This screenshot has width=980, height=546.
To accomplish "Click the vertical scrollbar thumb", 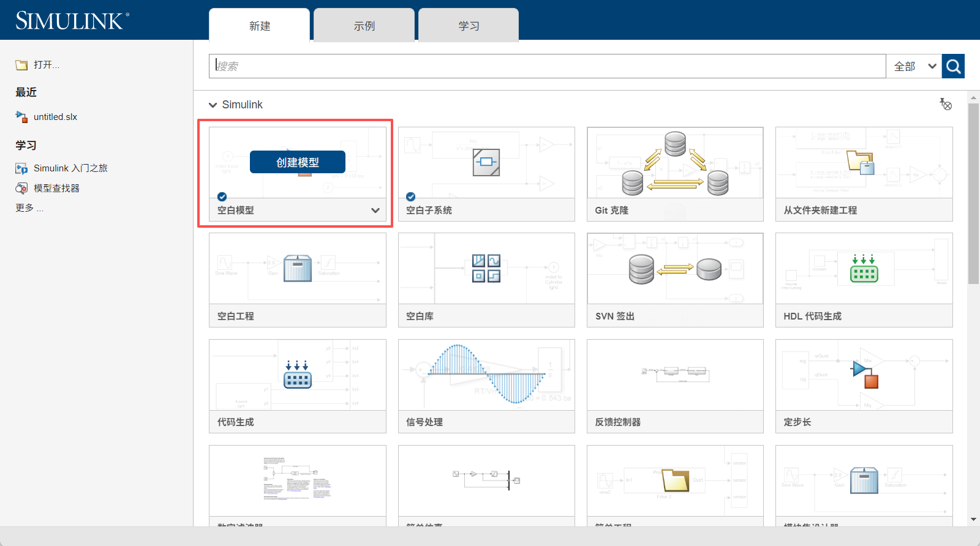I will click(x=973, y=193).
